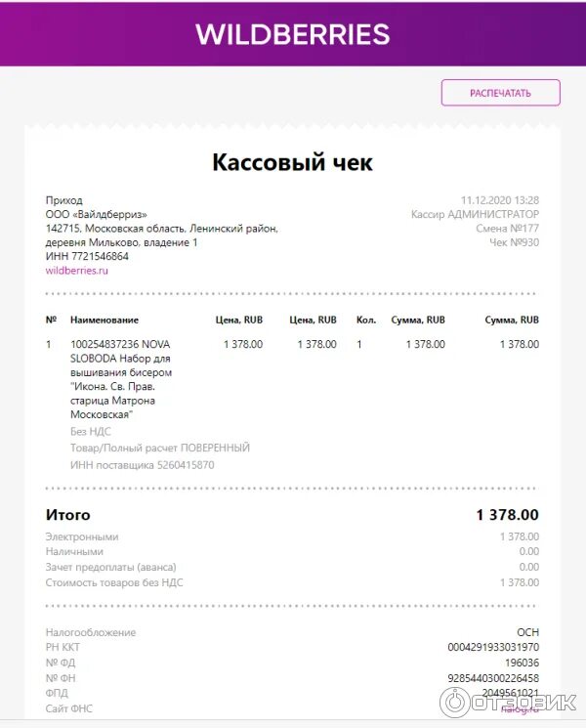Open the nalog.ru ФНС site link
The image size is (586, 728).
point(521,708)
